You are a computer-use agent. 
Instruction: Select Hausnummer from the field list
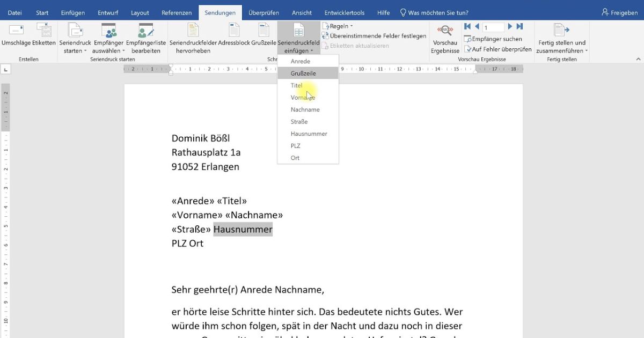pos(305,134)
